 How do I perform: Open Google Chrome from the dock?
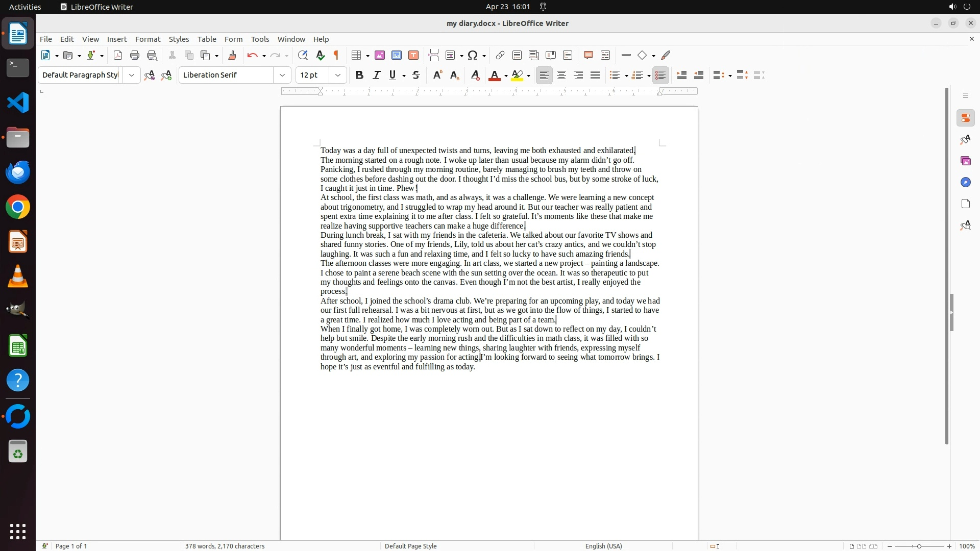18,207
